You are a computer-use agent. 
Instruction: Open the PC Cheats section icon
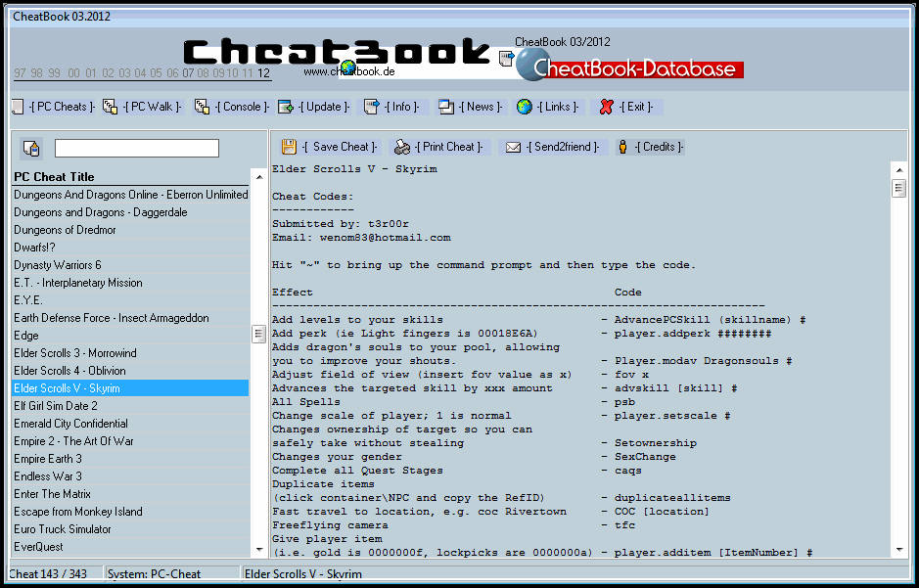pos(18,107)
